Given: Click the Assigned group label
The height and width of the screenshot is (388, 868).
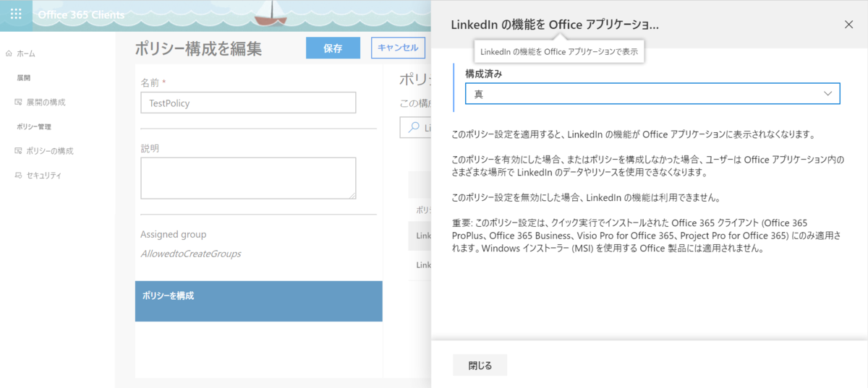Looking at the screenshot, I should [173, 234].
